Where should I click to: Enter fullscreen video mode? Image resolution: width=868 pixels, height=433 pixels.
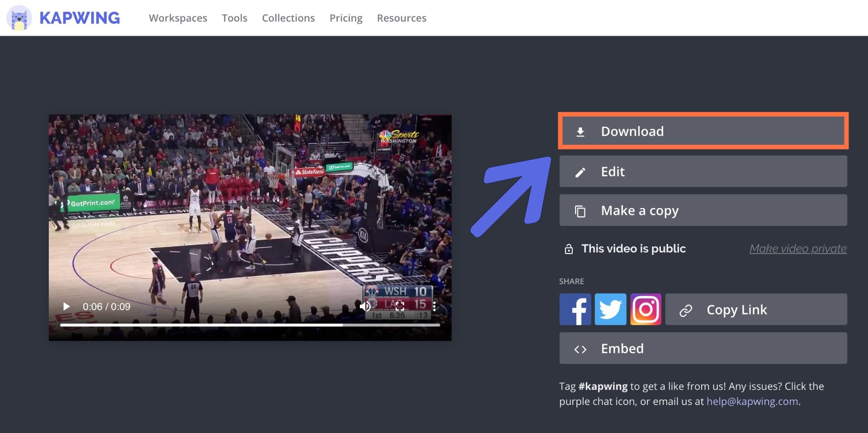coord(400,306)
